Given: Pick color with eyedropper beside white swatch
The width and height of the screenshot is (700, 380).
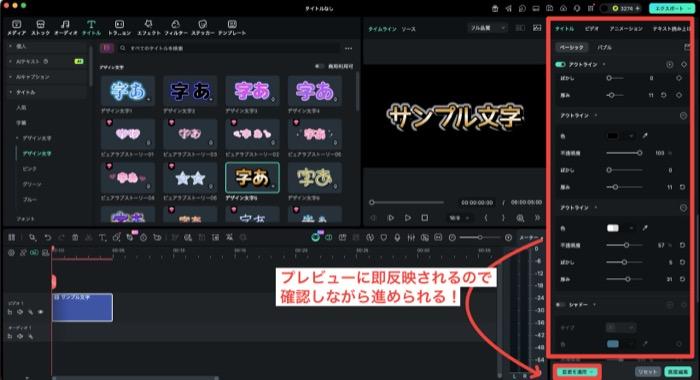Looking at the screenshot, I should click(645, 228).
